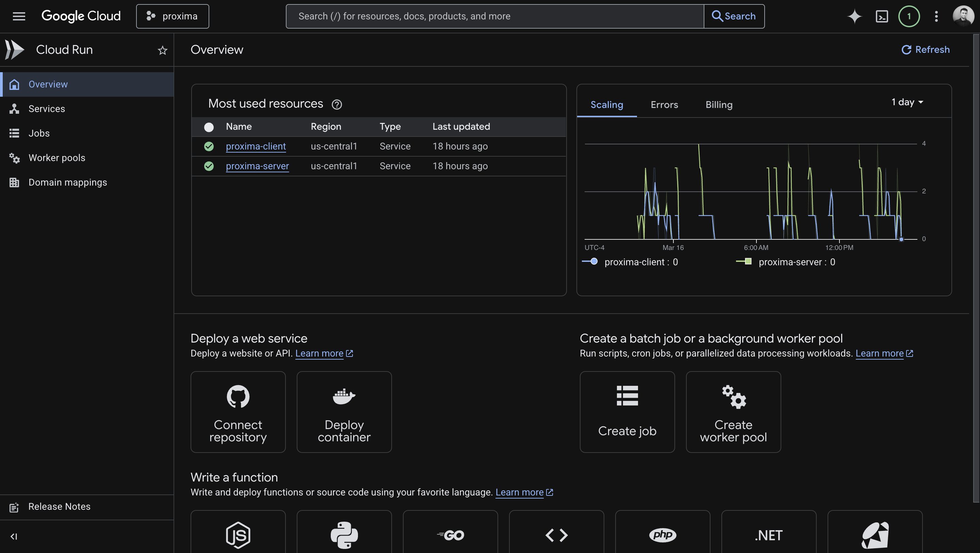
Task: Open the main navigation hamburger menu
Action: pos(19,16)
